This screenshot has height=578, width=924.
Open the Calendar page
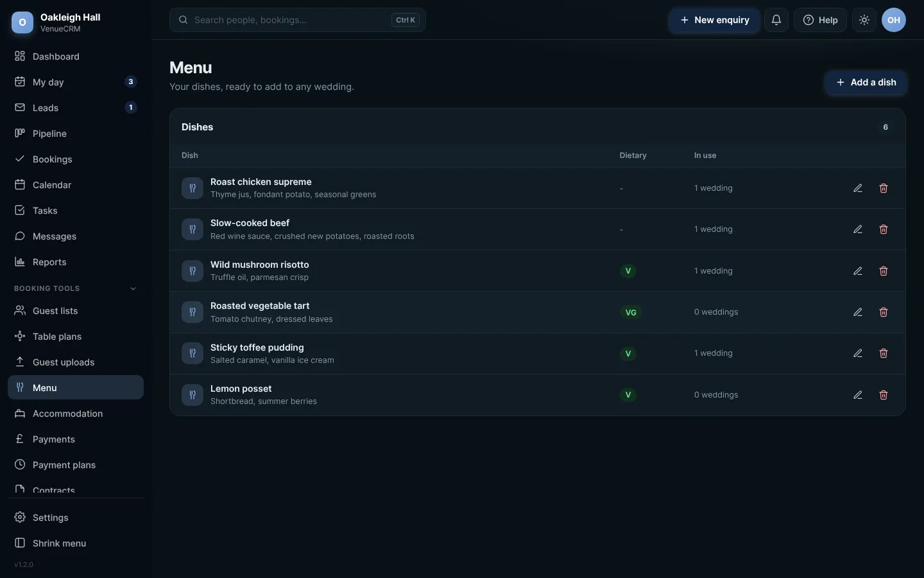tap(76, 185)
